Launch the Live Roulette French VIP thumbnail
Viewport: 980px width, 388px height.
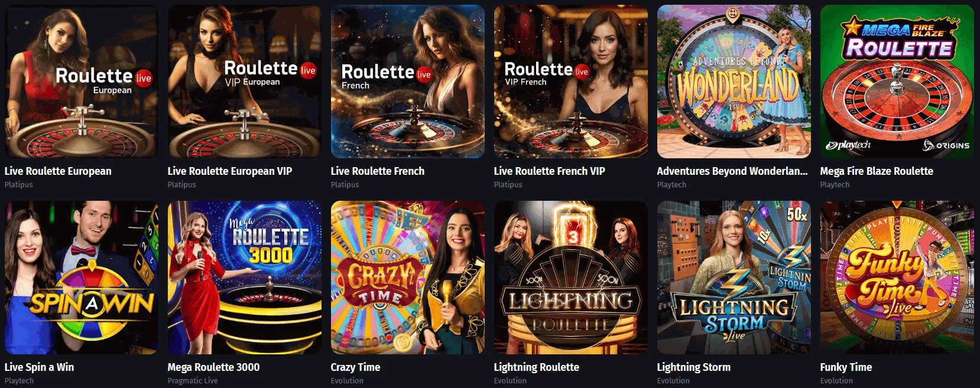pyautogui.click(x=571, y=81)
